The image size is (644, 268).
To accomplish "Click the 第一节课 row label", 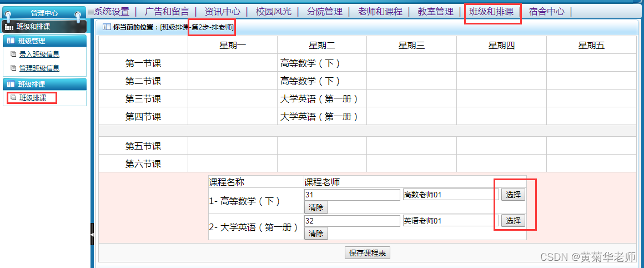I will [143, 63].
